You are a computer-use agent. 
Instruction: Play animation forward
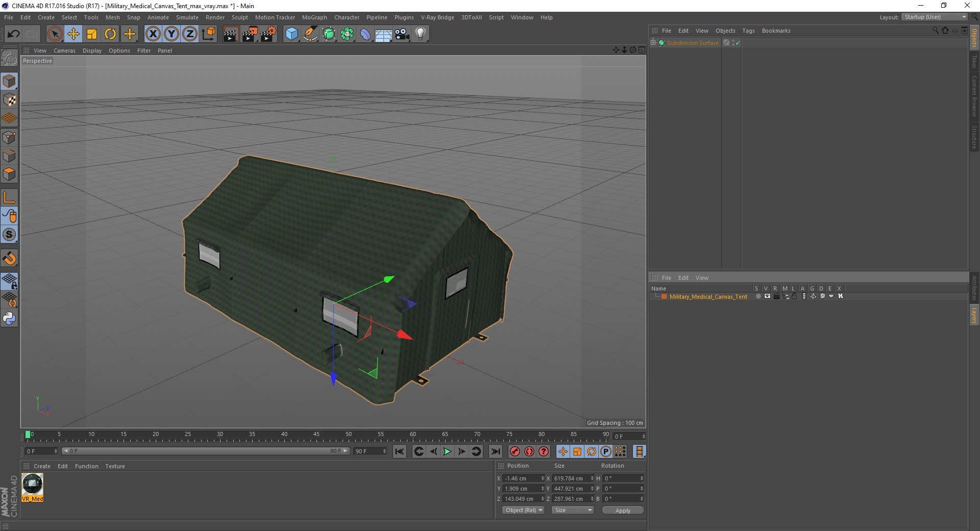coord(447,451)
